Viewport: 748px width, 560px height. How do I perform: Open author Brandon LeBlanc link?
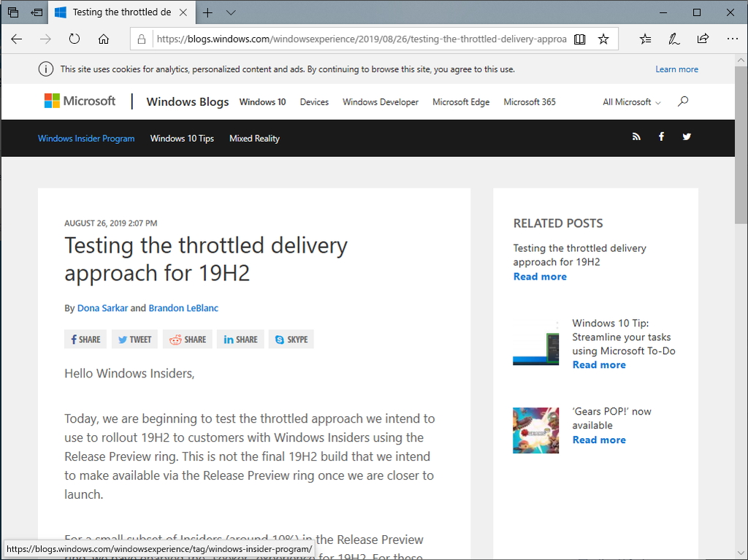tap(183, 307)
